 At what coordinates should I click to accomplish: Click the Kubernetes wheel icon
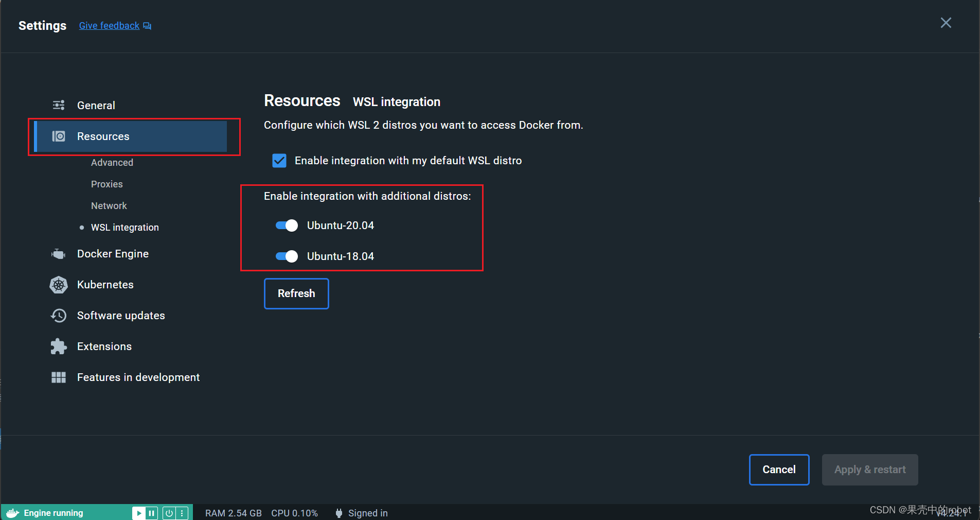pos(59,285)
